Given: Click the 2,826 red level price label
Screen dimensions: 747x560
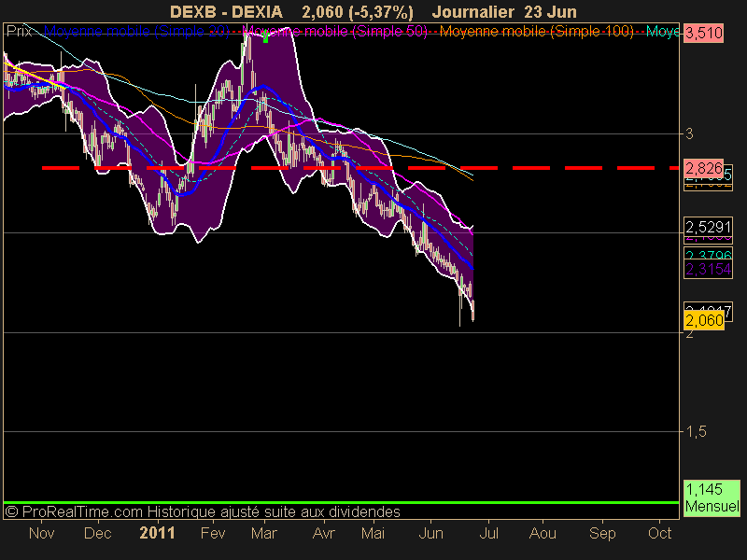Looking at the screenshot, I should [704, 168].
